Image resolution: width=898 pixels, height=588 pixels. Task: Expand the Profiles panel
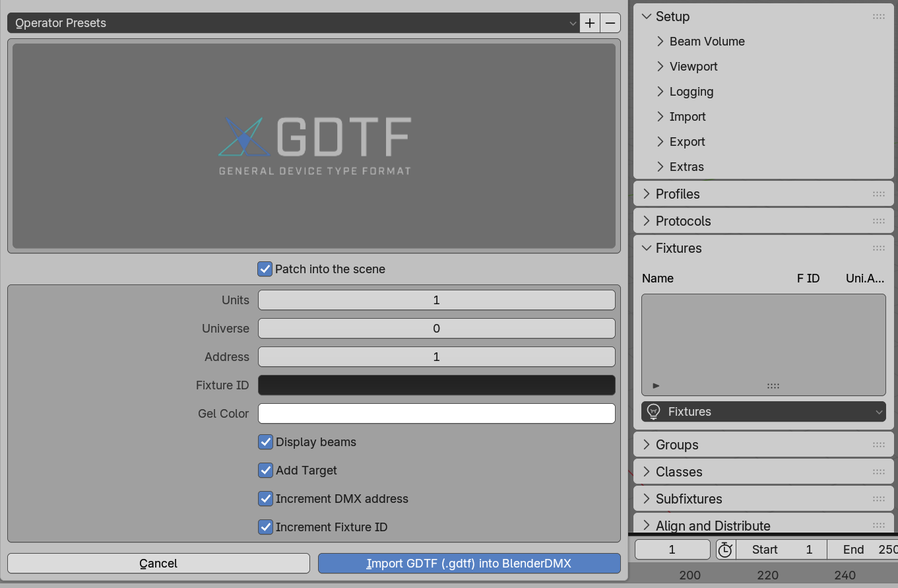[646, 194]
